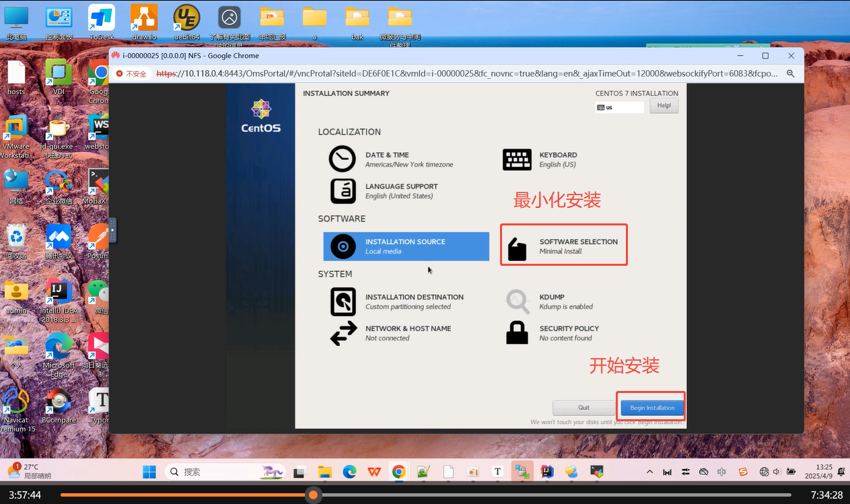Viewport: 850px width, 504px height.
Task: Open the Date & Time clock icon
Action: click(x=342, y=159)
